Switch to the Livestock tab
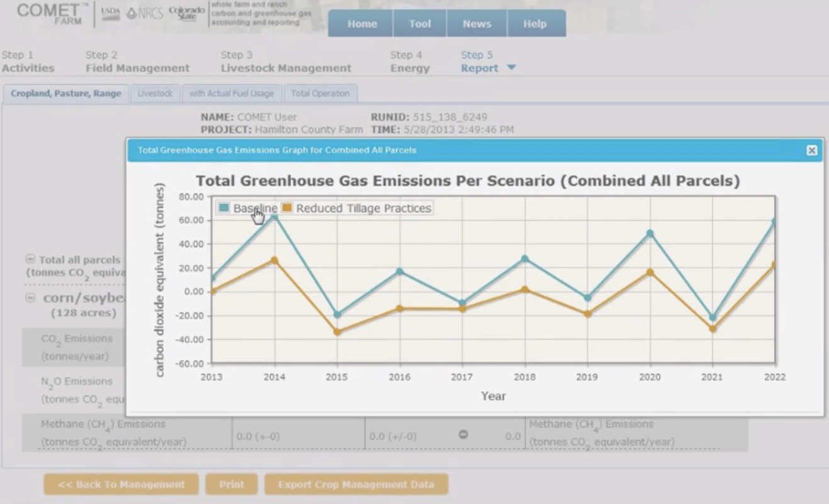 155,93
